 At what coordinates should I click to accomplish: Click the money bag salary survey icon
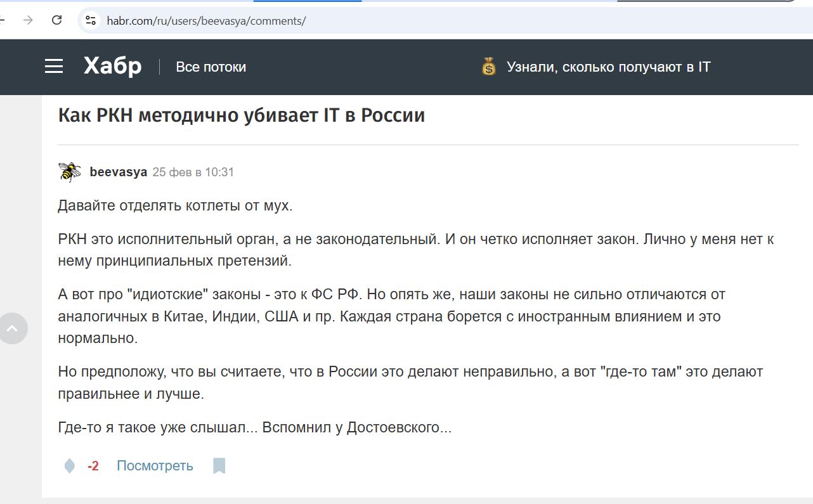click(x=488, y=67)
